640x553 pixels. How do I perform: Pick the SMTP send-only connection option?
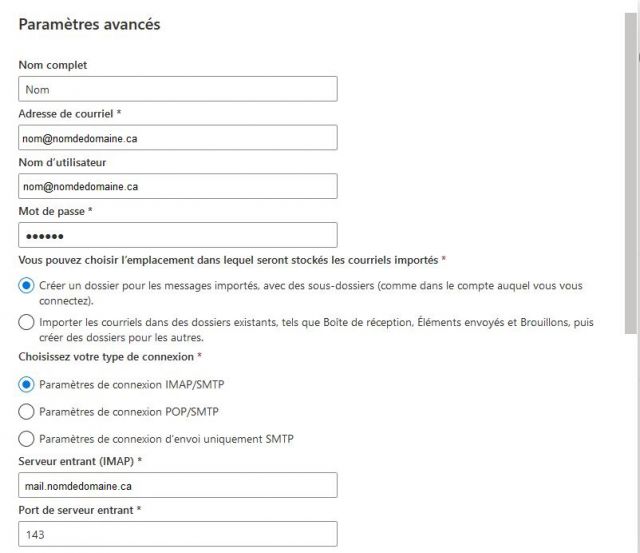(x=26, y=438)
